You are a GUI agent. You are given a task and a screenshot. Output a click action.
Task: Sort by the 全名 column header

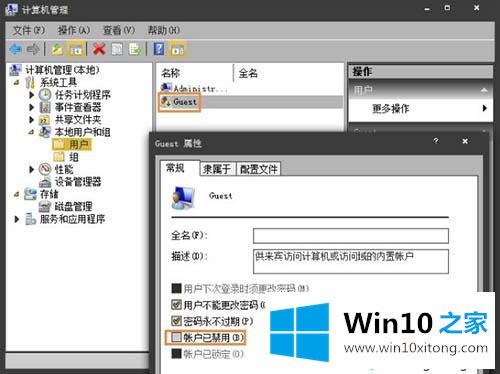(x=289, y=73)
